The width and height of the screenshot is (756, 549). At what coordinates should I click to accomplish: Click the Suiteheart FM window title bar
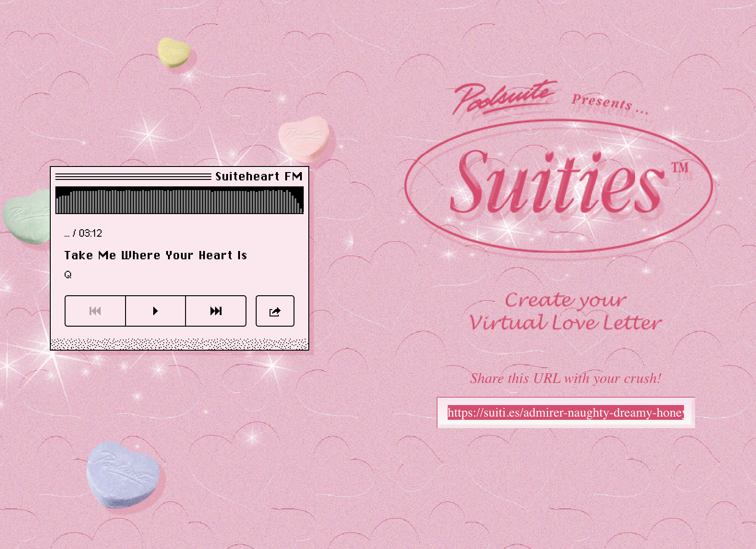point(180,176)
